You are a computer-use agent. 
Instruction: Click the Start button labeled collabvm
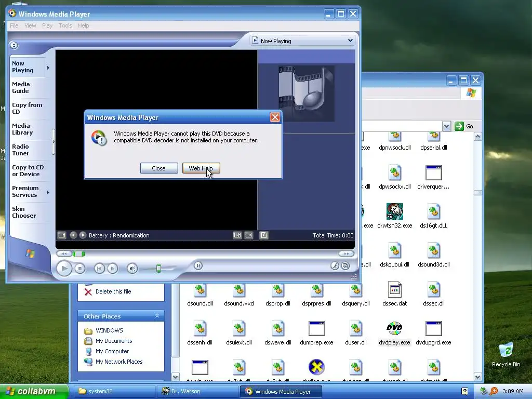pos(34,391)
